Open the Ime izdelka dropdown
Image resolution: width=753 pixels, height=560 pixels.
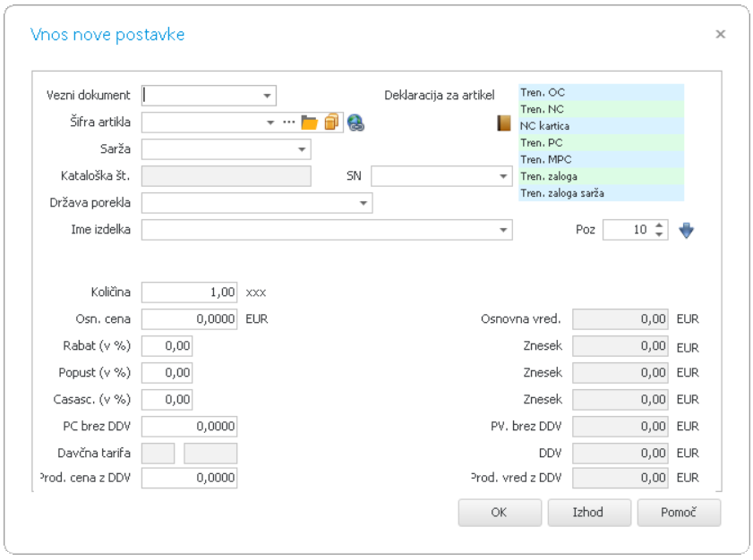pos(503,230)
